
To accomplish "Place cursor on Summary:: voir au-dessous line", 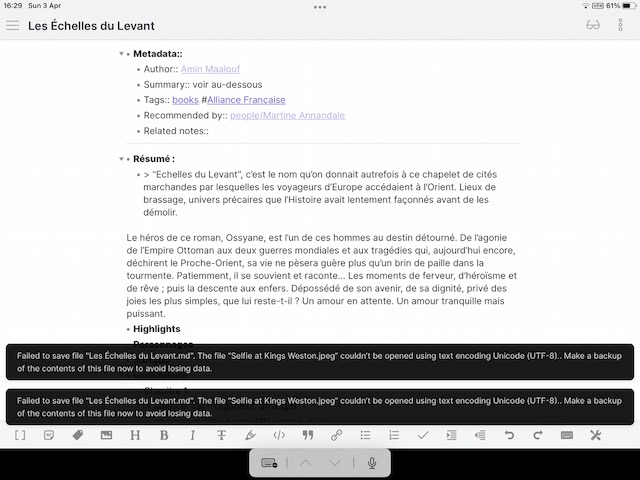I will point(202,84).
